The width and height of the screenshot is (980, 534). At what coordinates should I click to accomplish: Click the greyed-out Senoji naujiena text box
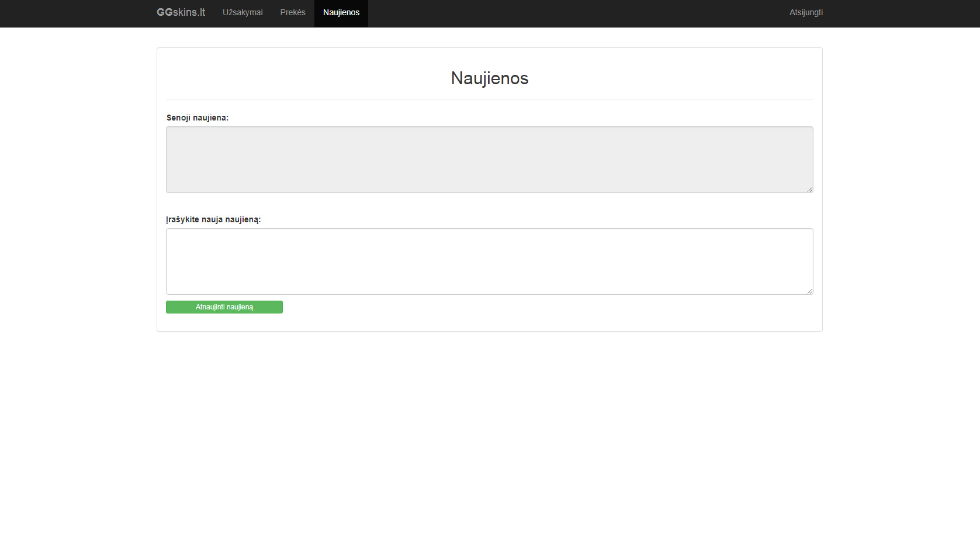click(489, 159)
